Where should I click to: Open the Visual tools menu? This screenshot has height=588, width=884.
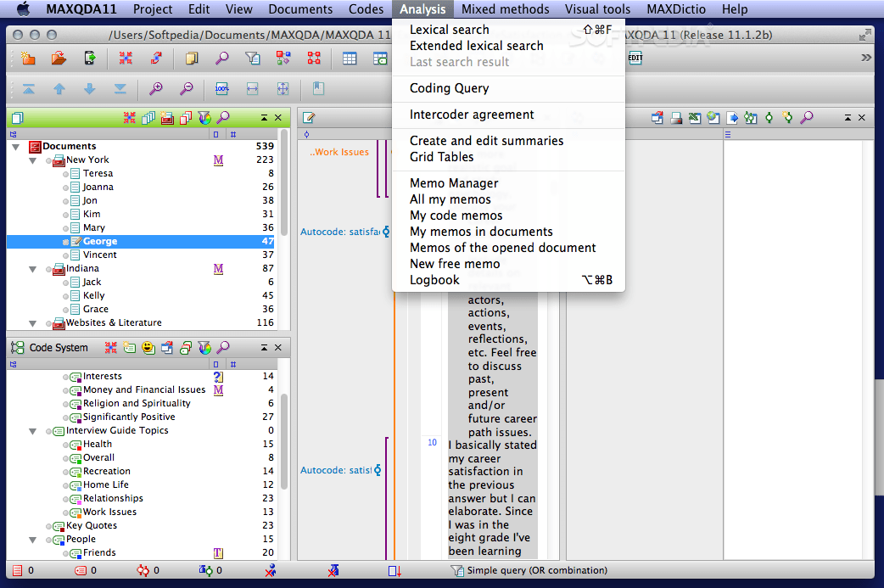(x=597, y=9)
